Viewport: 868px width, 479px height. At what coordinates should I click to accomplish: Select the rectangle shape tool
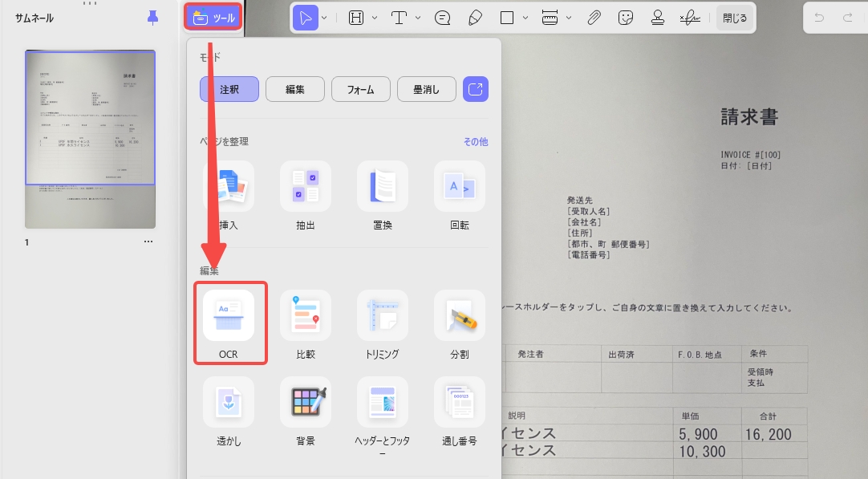(x=506, y=18)
